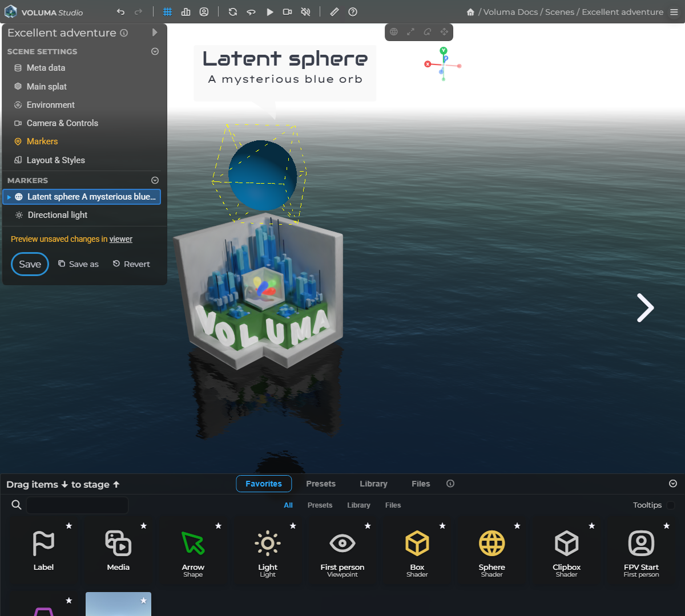
Task: Switch to the Presets tab
Action: (321, 484)
